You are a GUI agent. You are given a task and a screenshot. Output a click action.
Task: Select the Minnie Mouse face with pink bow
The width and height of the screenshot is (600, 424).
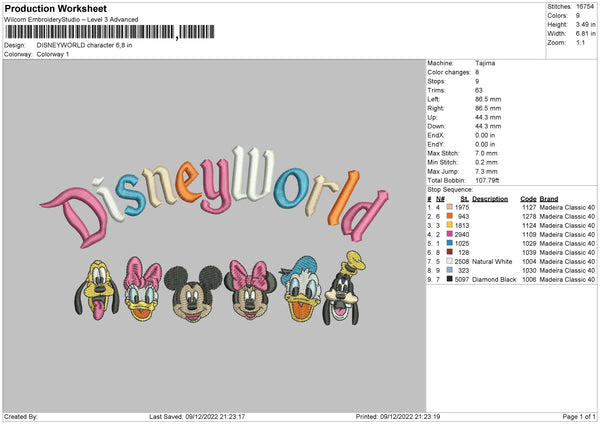click(x=250, y=290)
